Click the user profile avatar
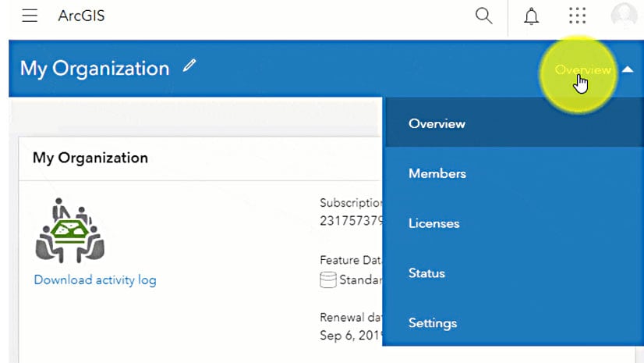The image size is (644, 363). (x=624, y=16)
